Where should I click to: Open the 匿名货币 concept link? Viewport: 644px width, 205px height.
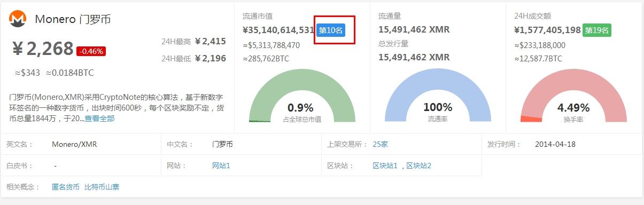[66, 187]
